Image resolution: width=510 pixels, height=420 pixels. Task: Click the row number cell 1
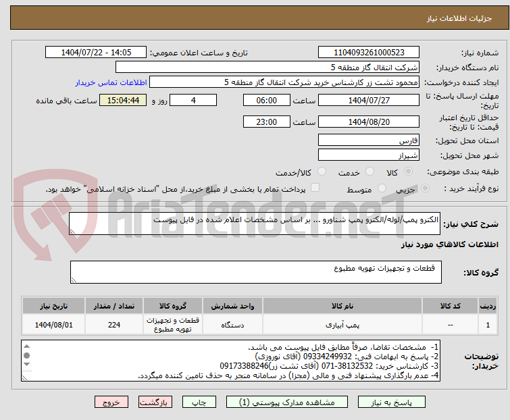tap(488, 324)
